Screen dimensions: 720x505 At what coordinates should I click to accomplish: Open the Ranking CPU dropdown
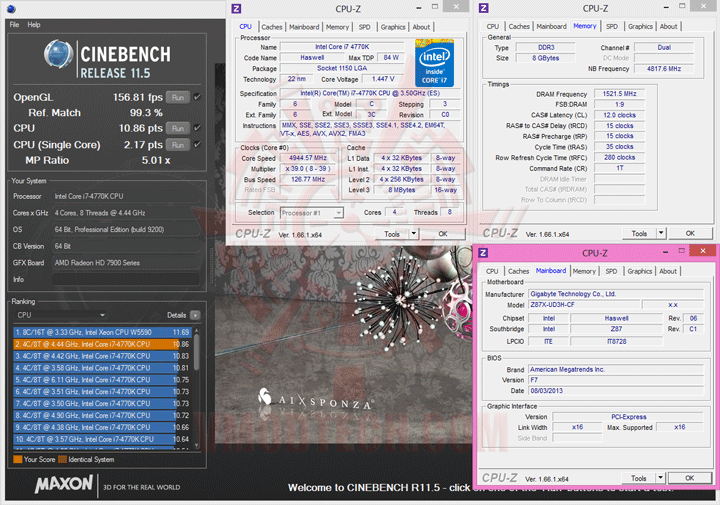click(x=60, y=315)
